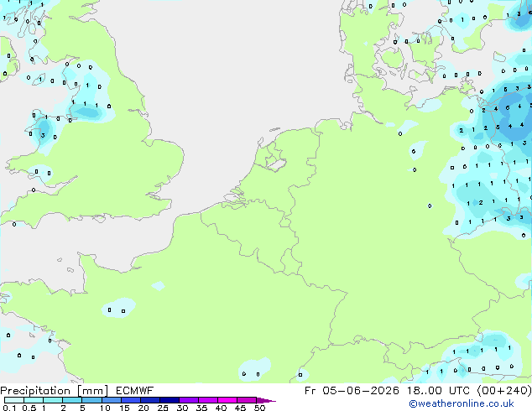This screenshot has width=532, height=411.
Task: Click the 10–15 mm legend swatch
Action: pyautogui.click(x=111, y=400)
